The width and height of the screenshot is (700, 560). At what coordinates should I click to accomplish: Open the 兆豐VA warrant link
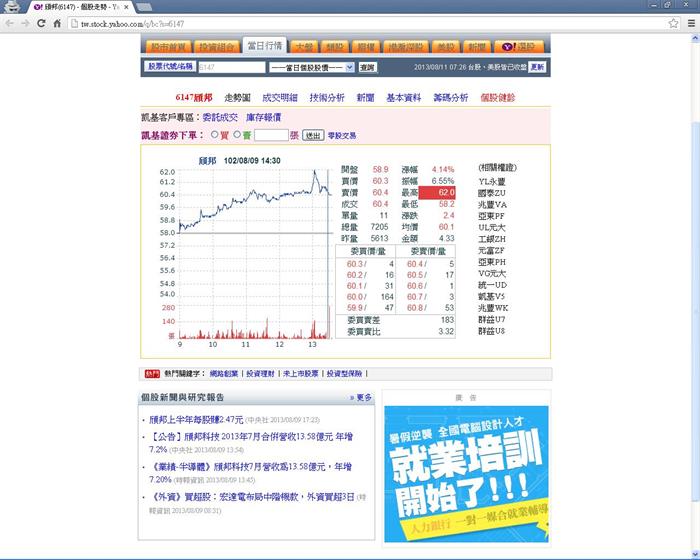[492, 205]
